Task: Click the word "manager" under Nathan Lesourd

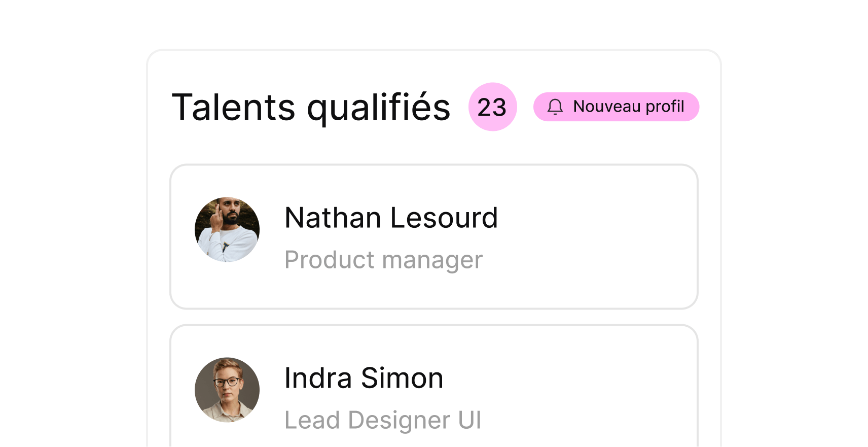Action: (432, 261)
